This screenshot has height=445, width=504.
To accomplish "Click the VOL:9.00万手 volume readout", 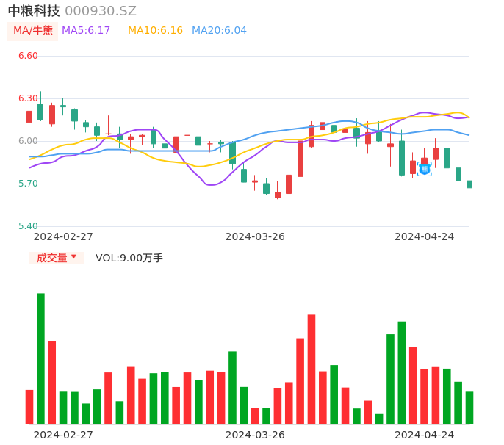I will click(129, 258).
